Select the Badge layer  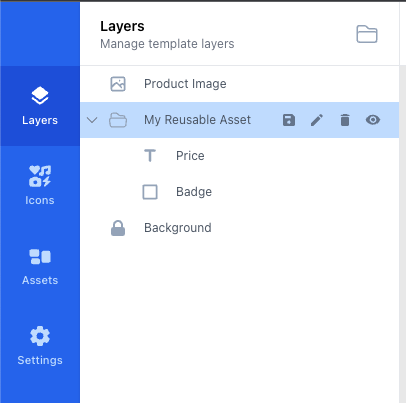tap(240, 192)
